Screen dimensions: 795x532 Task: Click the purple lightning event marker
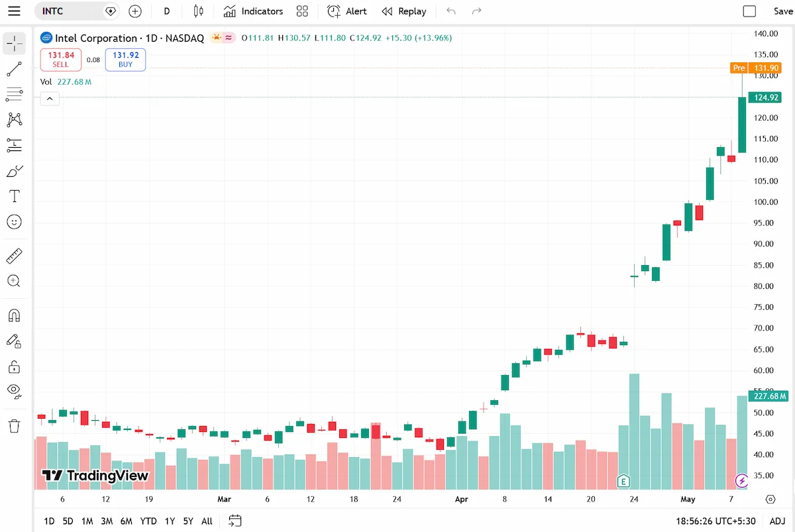(x=742, y=480)
